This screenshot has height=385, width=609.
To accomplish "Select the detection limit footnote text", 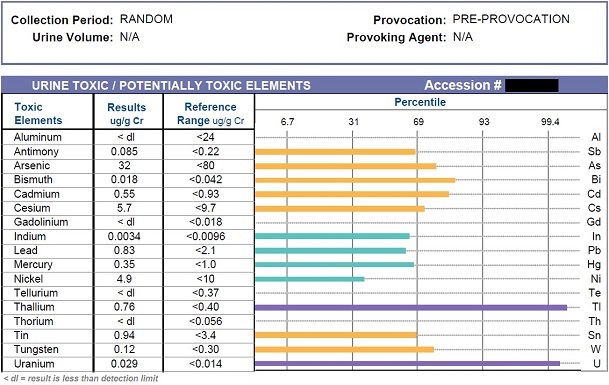I will coord(81,378).
